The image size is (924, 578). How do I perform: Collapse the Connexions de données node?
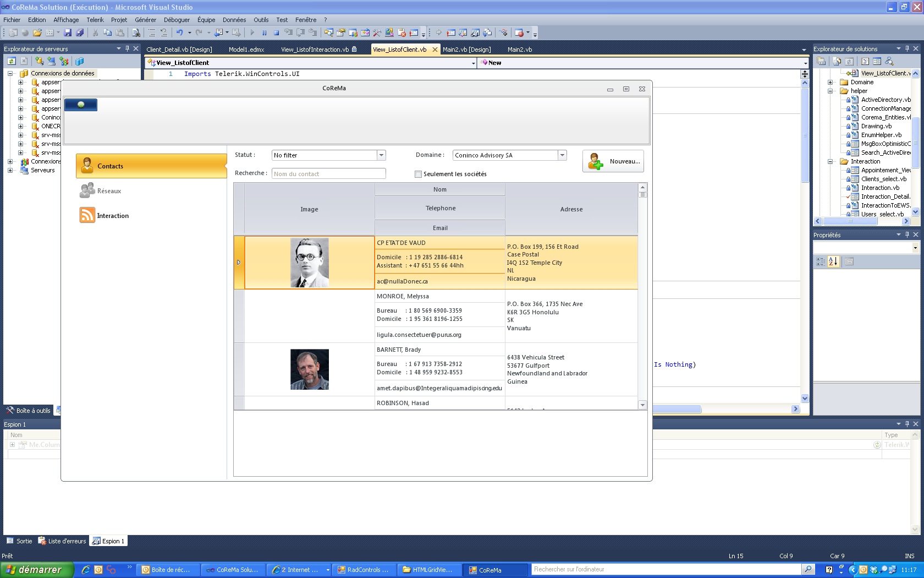click(10, 73)
